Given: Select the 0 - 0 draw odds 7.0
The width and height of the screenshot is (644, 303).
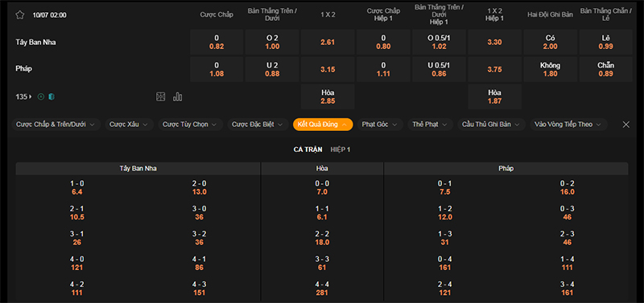Looking at the screenshot, I should pos(322,188).
